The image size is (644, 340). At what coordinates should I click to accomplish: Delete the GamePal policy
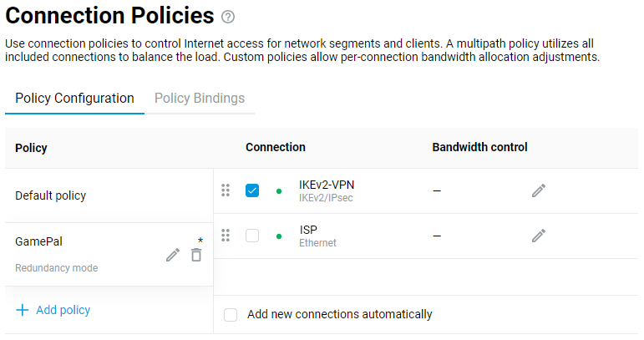click(196, 255)
